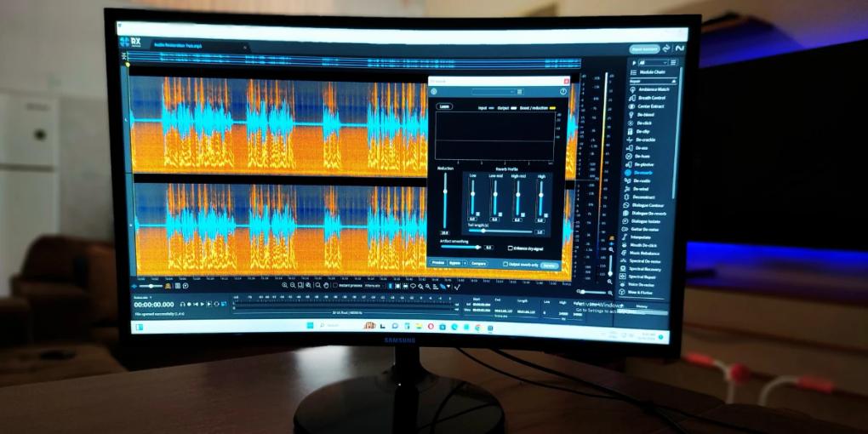Open the De-ess module
The width and height of the screenshot is (868, 434).
tap(639, 148)
